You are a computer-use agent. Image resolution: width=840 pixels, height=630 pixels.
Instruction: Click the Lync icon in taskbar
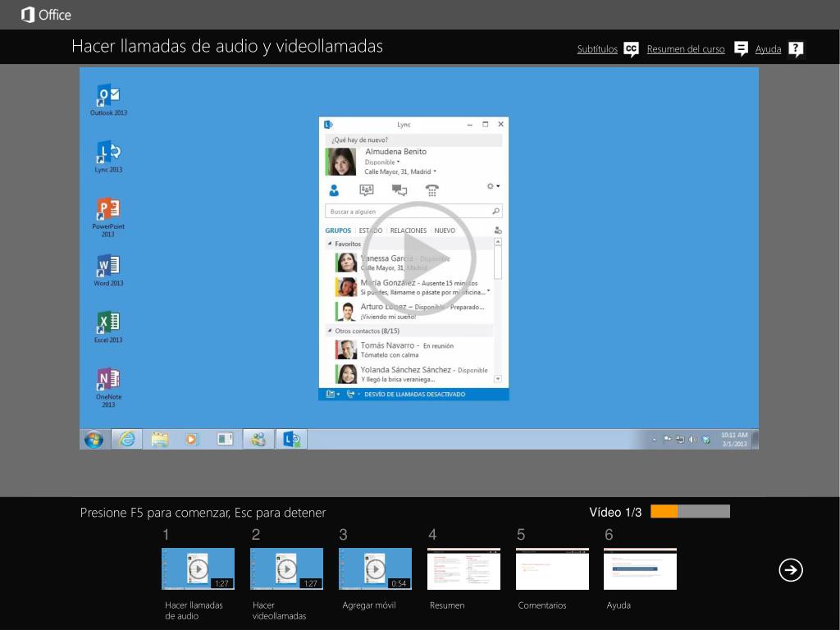(291, 440)
